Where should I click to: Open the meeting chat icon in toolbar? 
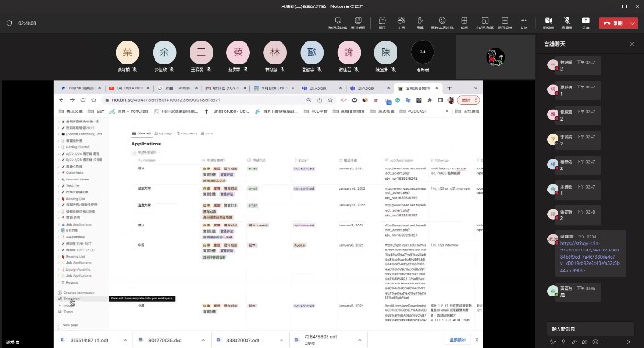pos(382,23)
